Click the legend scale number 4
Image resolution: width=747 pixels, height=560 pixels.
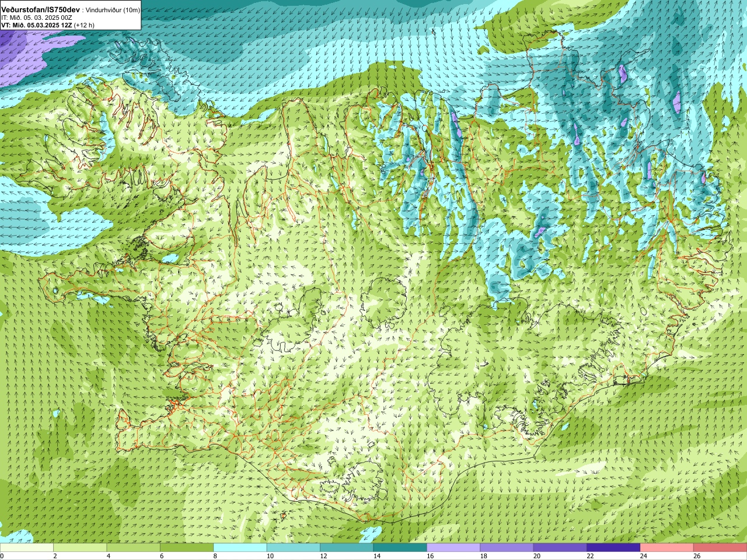point(108,556)
